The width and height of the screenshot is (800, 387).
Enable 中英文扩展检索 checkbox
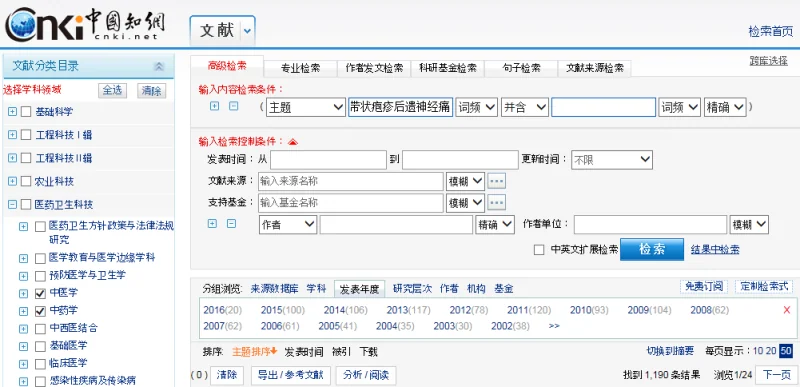click(x=539, y=250)
